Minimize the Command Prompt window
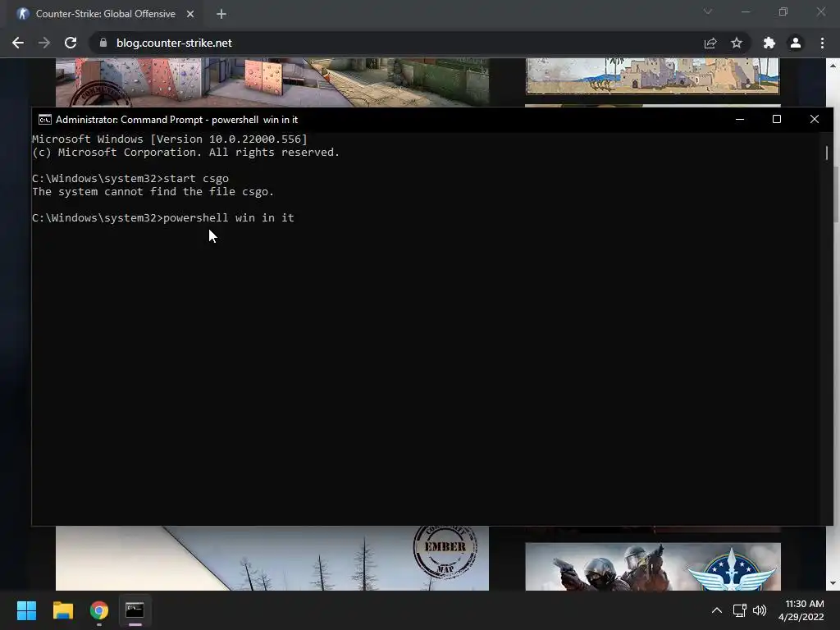840x630 pixels. (x=740, y=119)
